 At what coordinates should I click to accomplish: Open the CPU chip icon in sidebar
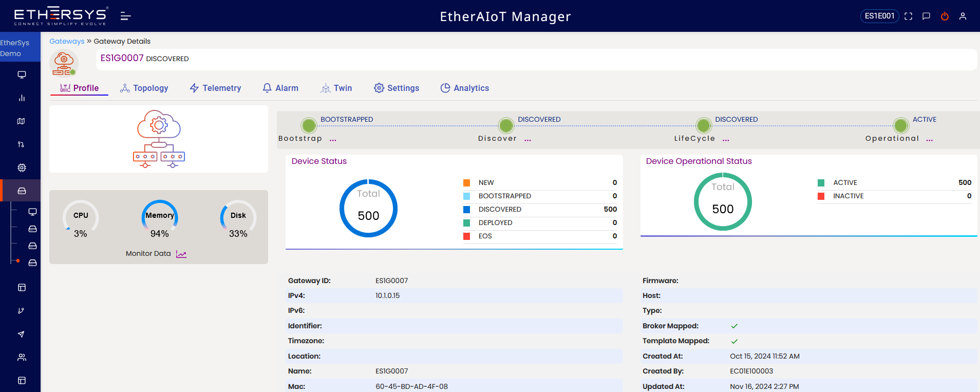tap(22, 167)
